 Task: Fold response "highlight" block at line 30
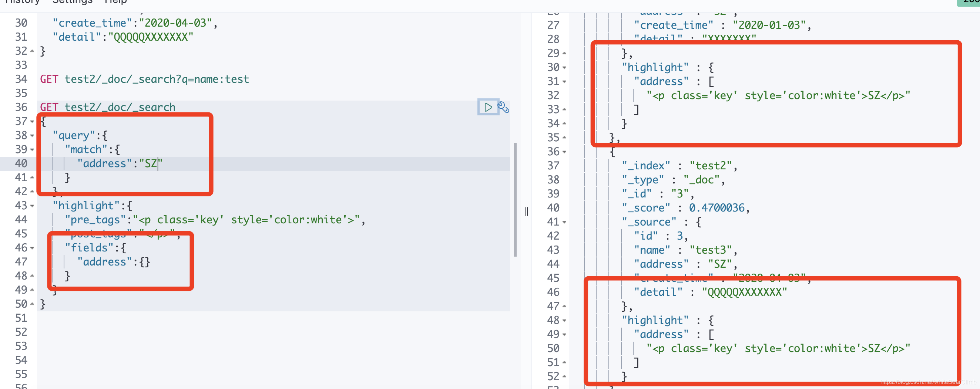pos(564,68)
